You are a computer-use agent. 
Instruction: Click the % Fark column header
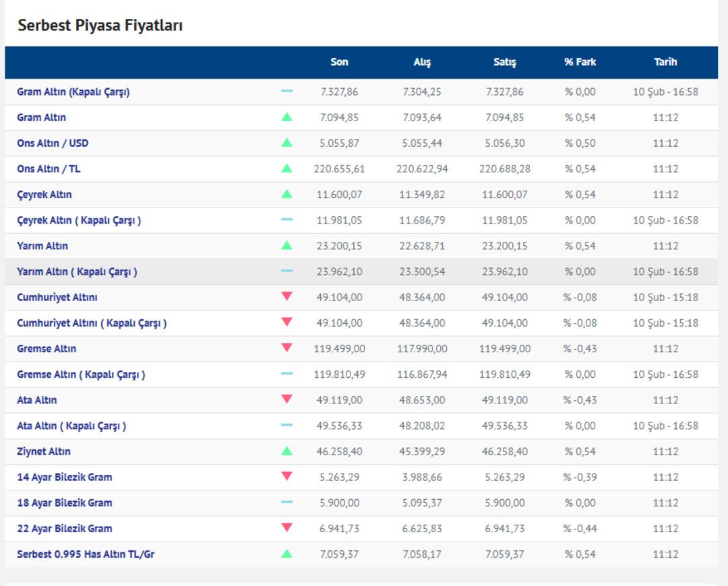pos(580,62)
